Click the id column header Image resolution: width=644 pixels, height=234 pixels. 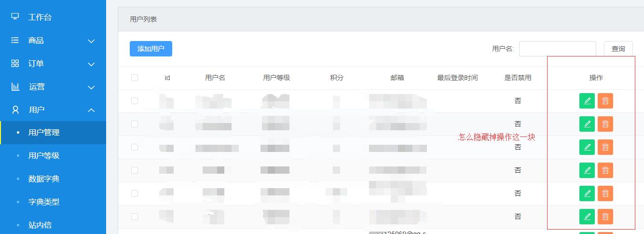coord(167,78)
